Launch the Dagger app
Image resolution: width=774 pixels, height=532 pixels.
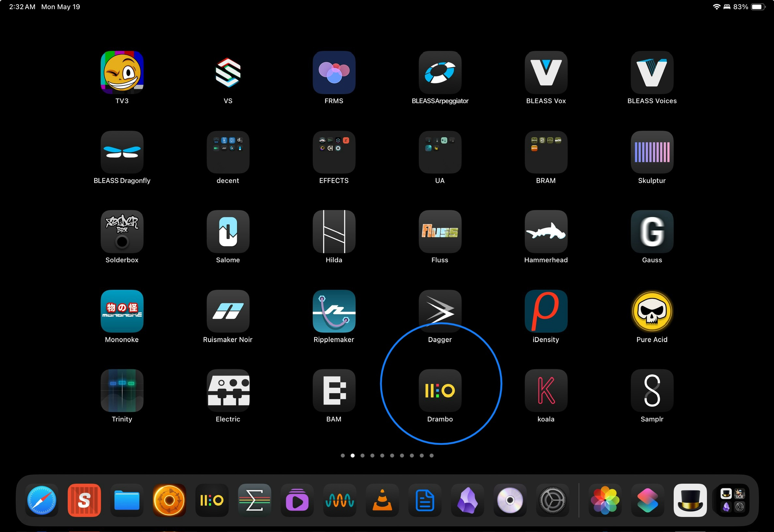pos(440,311)
